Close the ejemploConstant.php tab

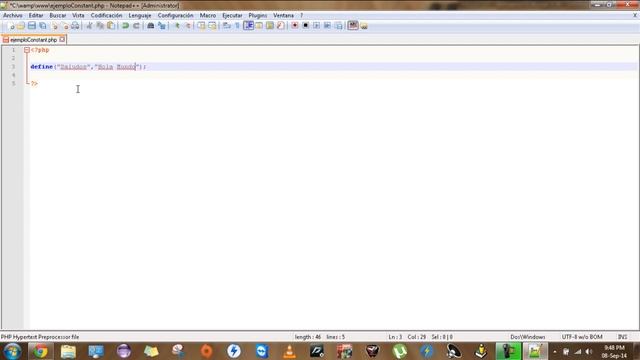coord(62,40)
